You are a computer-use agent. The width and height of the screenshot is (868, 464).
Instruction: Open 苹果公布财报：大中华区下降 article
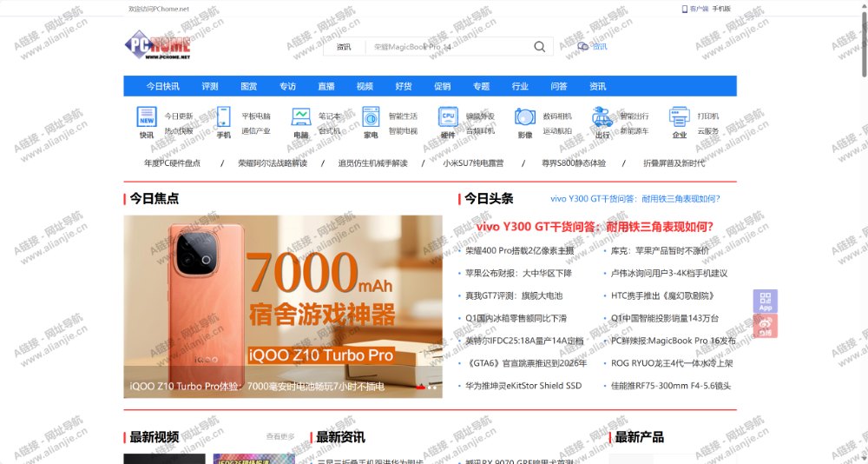[518, 274]
